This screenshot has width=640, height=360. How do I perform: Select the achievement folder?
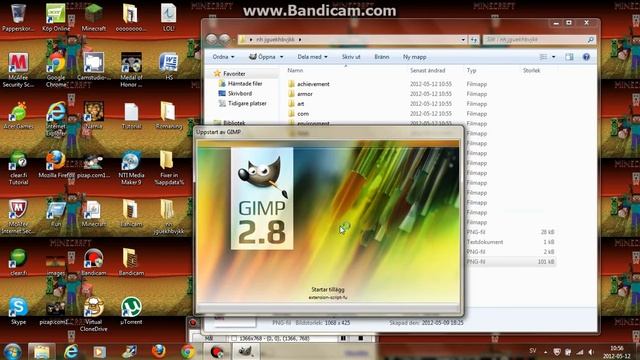(313, 84)
